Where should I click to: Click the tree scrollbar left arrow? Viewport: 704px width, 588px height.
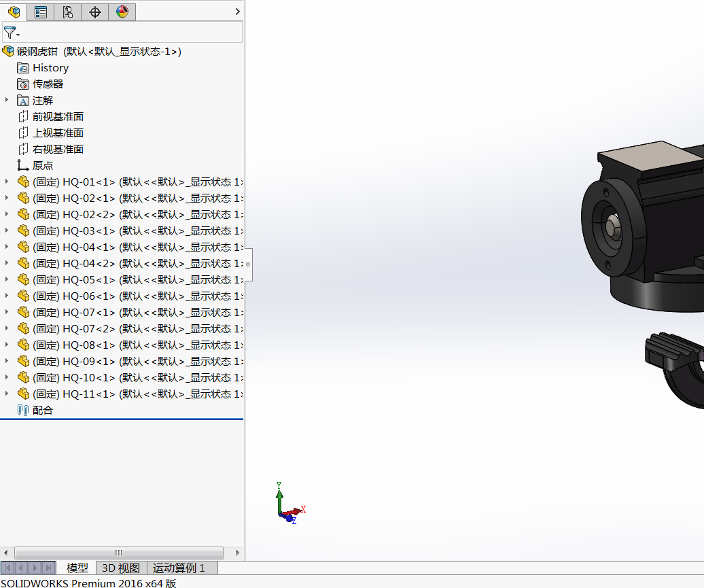click(6, 553)
